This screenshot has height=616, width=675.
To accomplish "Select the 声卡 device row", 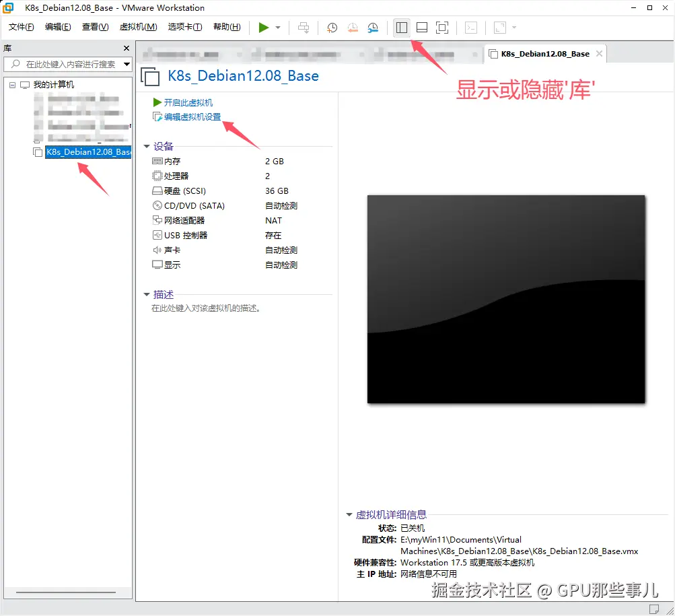I will pos(224,250).
